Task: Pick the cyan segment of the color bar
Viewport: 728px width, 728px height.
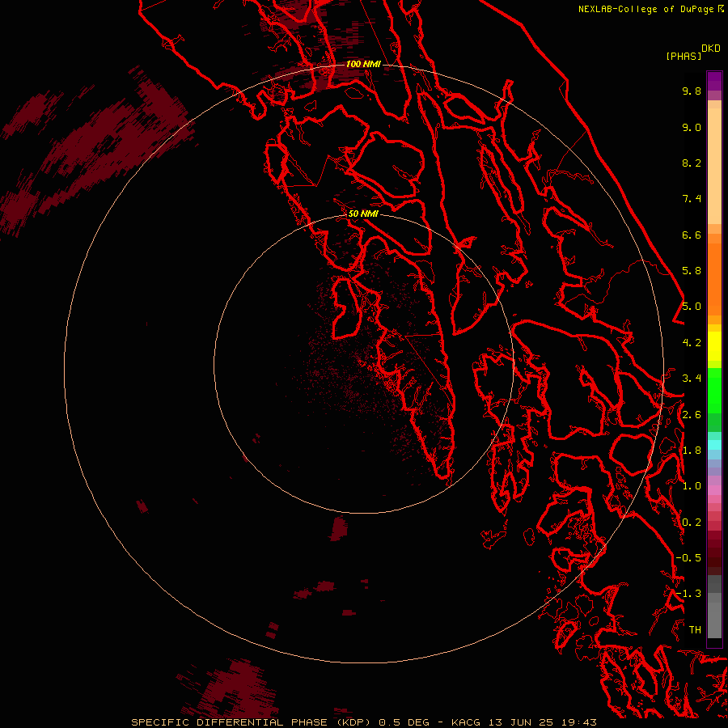Action: click(714, 445)
